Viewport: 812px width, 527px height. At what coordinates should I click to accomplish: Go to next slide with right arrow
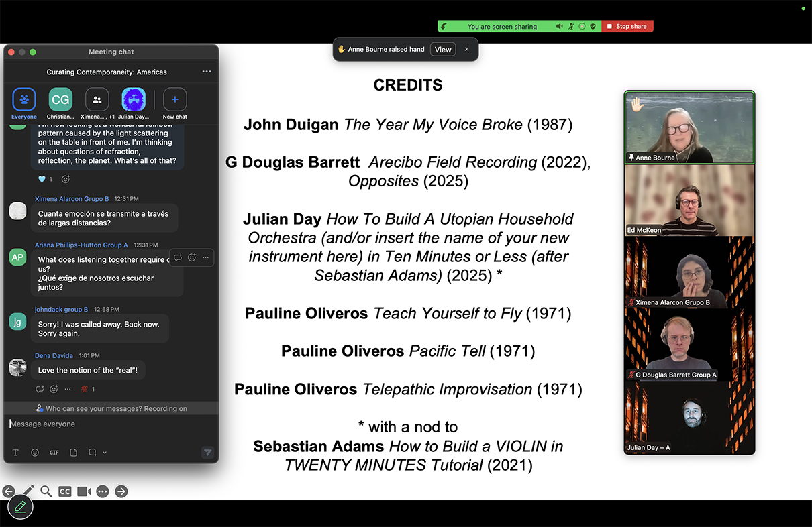(x=121, y=491)
